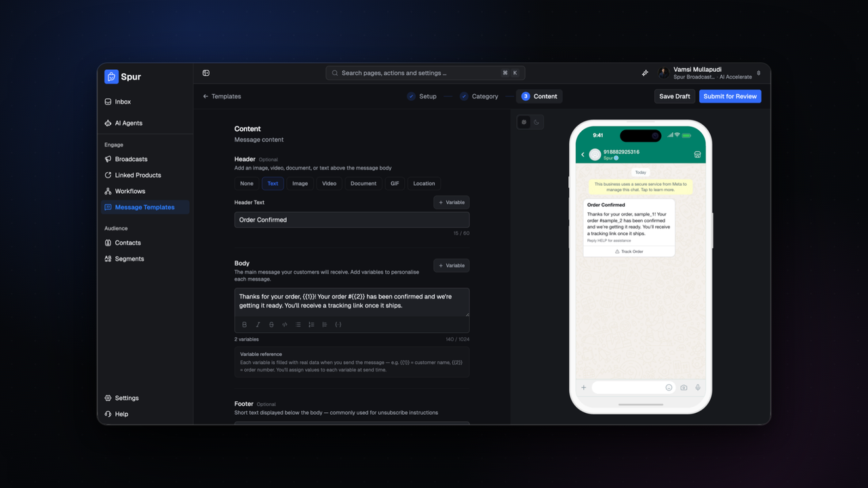The image size is (868, 488).
Task: Open Help from the sidebar
Action: (x=145, y=414)
